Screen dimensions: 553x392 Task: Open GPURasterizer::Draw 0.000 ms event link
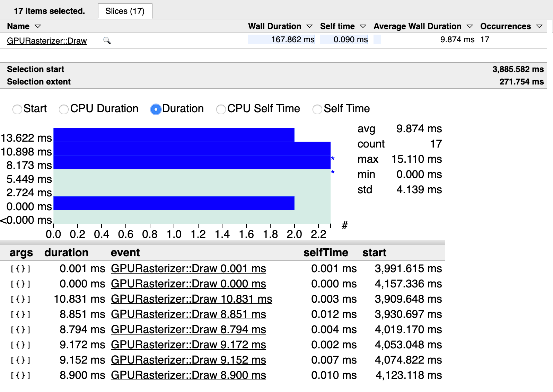click(188, 284)
